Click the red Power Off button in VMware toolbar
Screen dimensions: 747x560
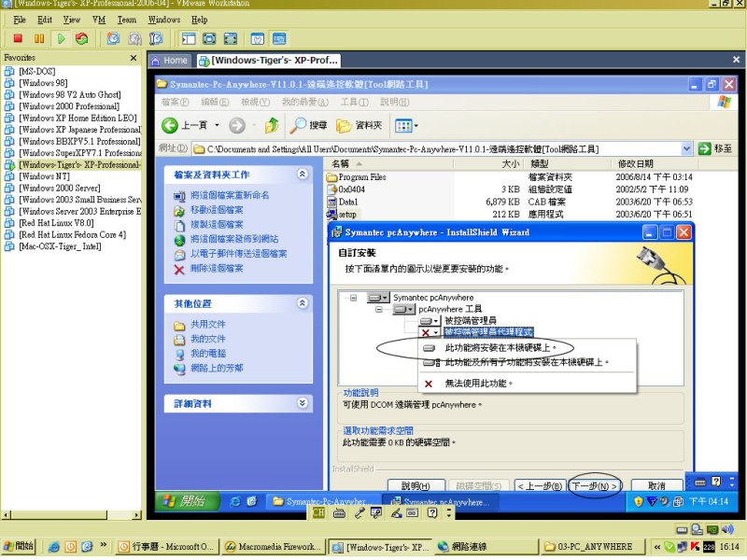point(17,38)
